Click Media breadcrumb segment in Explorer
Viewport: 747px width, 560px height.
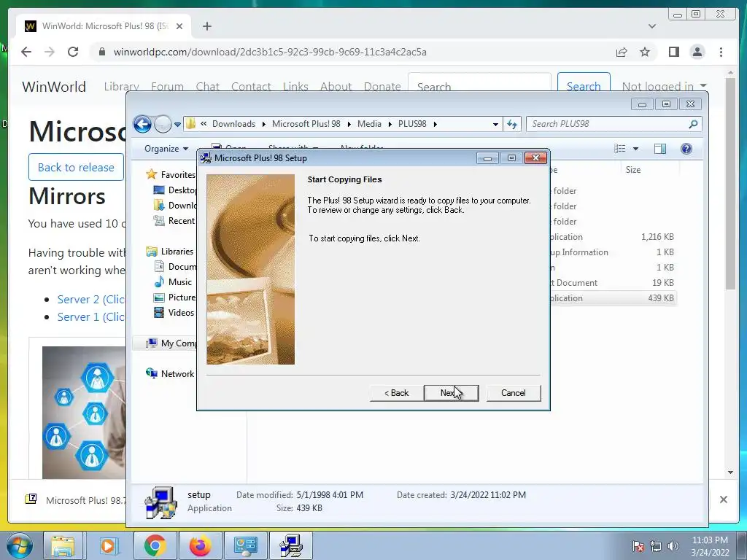(x=369, y=124)
